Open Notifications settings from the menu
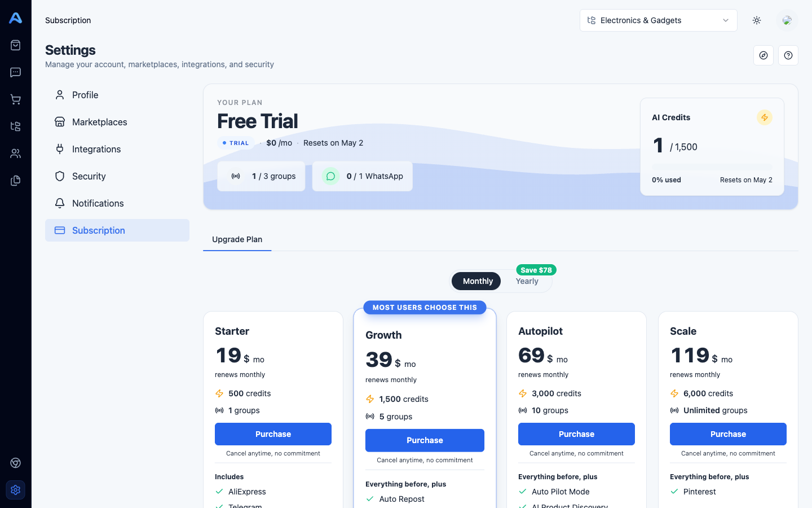The height and width of the screenshot is (508, 812). pyautogui.click(x=98, y=203)
